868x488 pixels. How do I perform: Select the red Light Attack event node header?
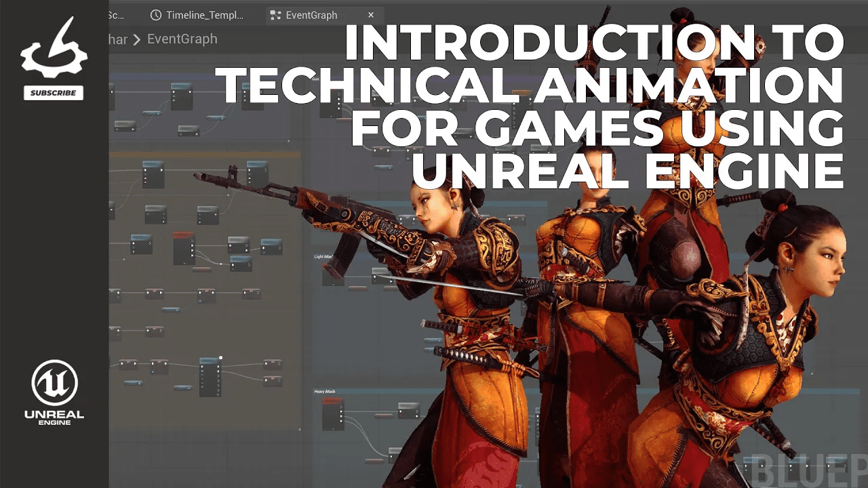(x=324, y=263)
